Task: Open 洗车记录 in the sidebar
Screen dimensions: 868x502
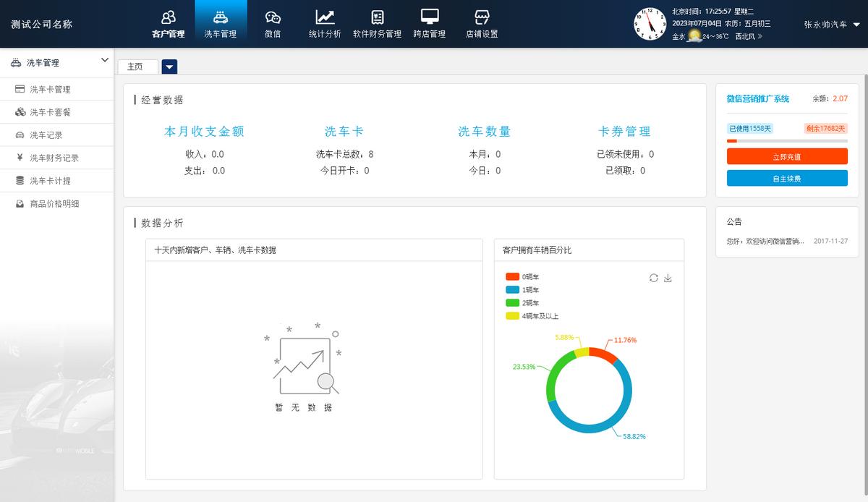Action: click(x=46, y=135)
